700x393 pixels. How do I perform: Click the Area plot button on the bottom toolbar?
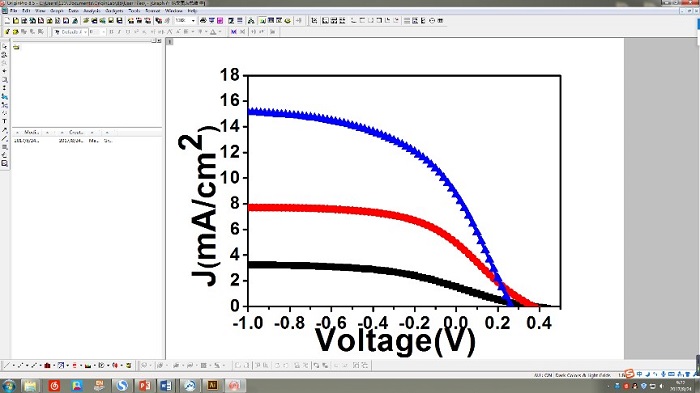click(x=88, y=365)
